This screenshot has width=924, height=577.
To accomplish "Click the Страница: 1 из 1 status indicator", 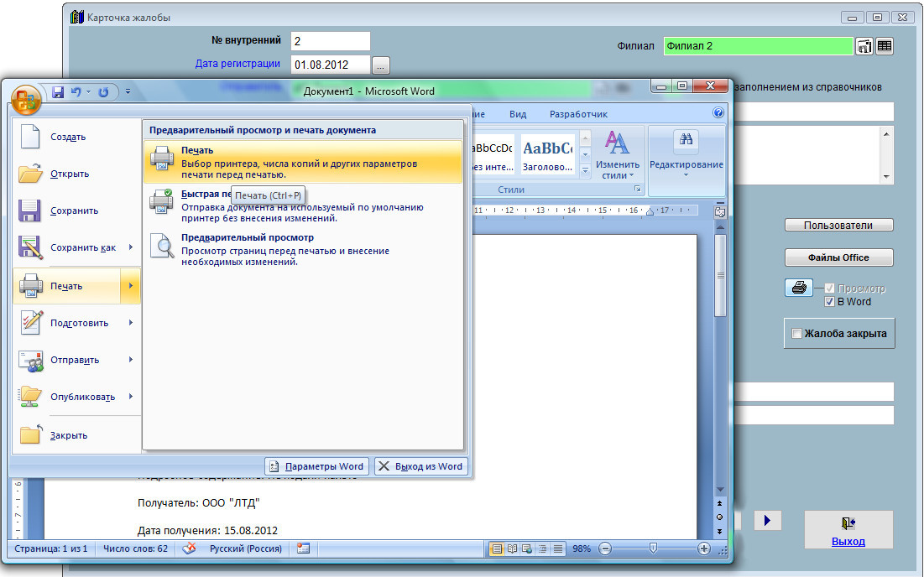I will click(x=51, y=548).
